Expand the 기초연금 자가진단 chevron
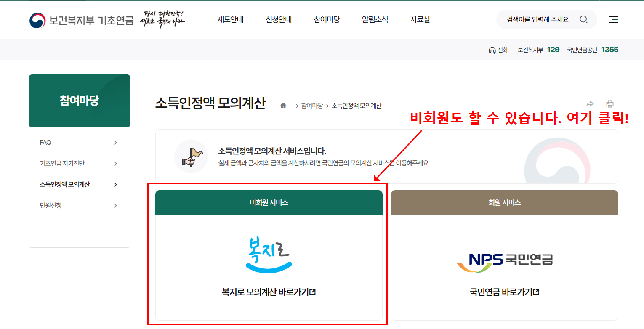The image size is (644, 329). tap(115, 163)
